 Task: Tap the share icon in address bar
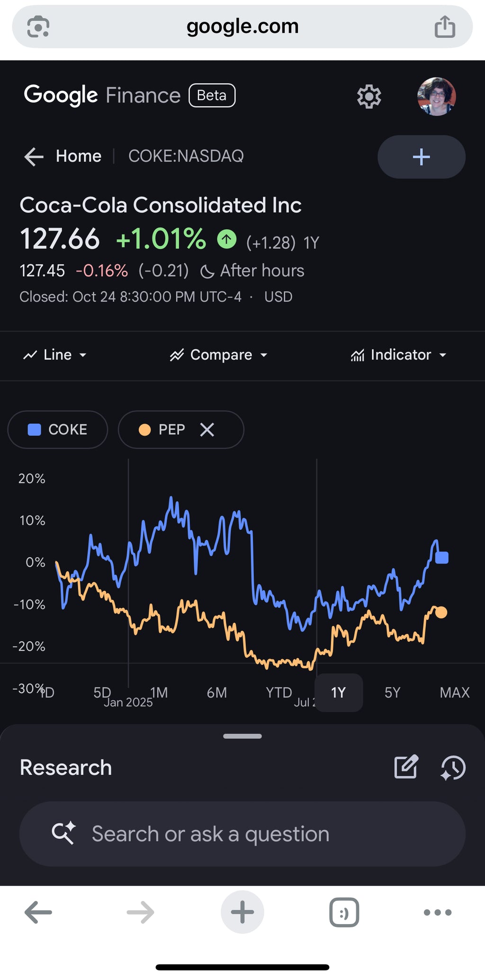pos(445,27)
